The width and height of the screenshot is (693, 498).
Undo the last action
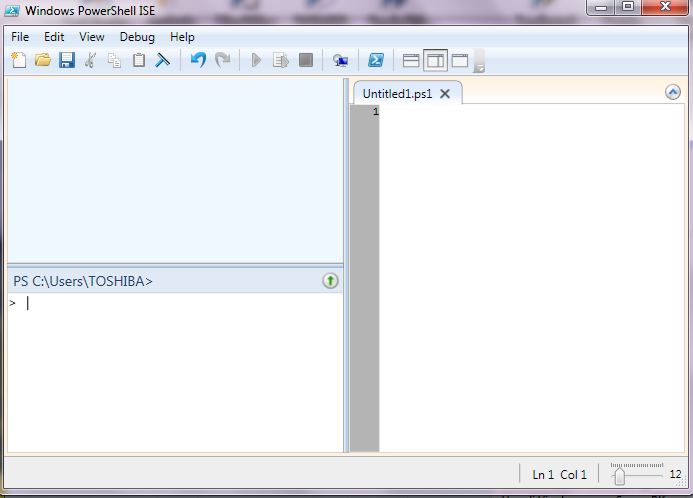(198, 60)
